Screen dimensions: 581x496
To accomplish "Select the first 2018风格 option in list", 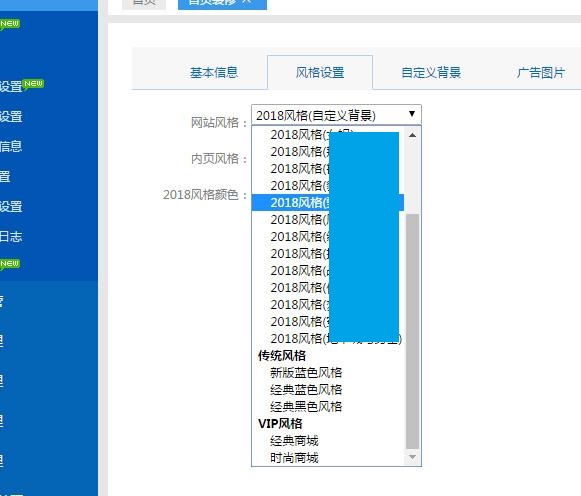I will click(328, 134).
